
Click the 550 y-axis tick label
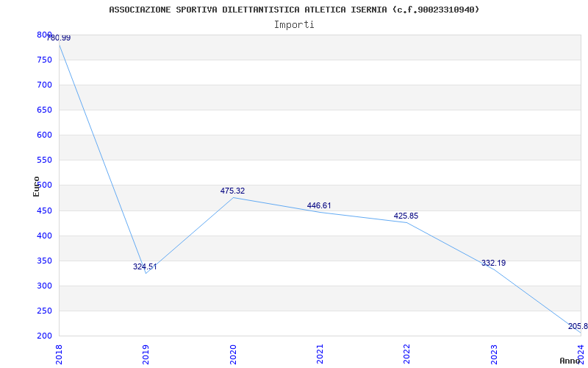[x=44, y=160]
